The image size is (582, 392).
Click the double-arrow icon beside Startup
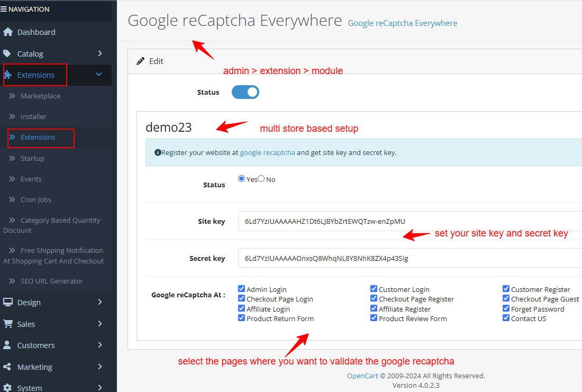tap(12, 158)
